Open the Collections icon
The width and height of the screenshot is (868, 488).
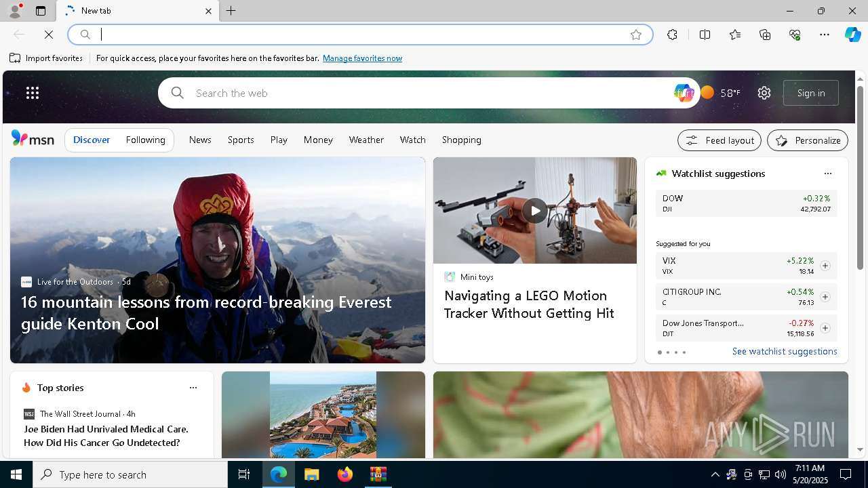[765, 35]
